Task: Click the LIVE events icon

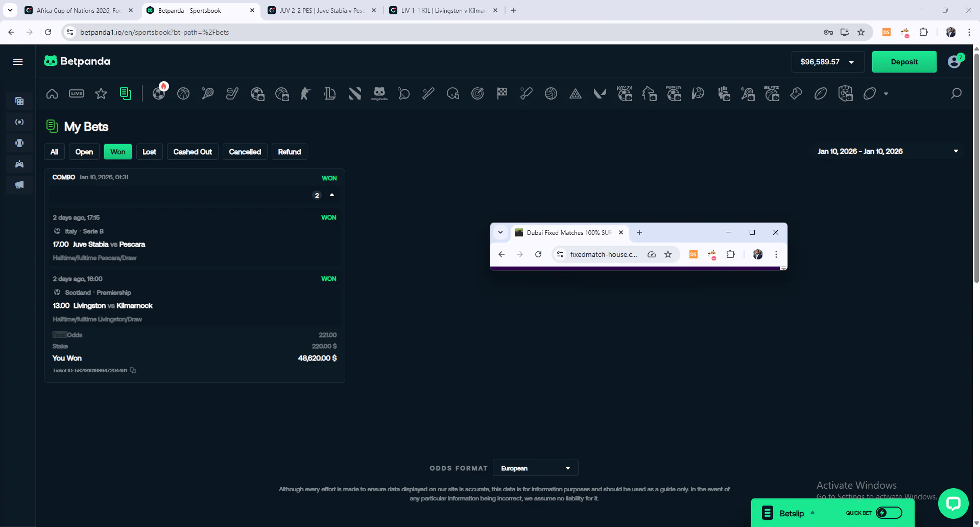Action: coord(76,93)
